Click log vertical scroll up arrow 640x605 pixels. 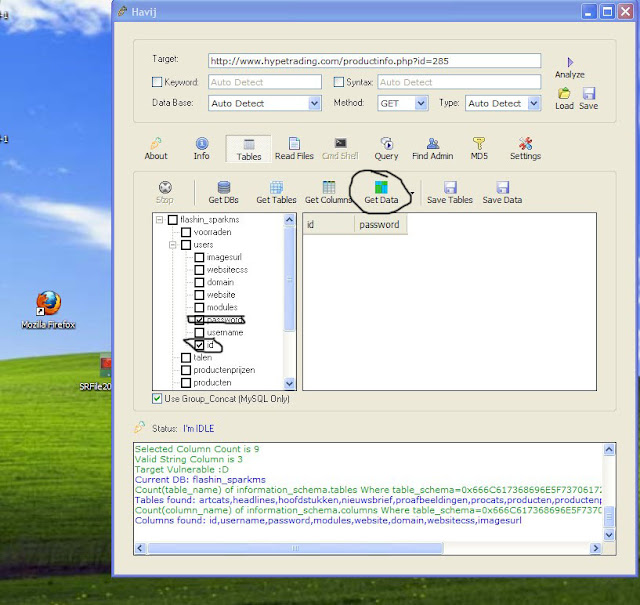pos(609,449)
